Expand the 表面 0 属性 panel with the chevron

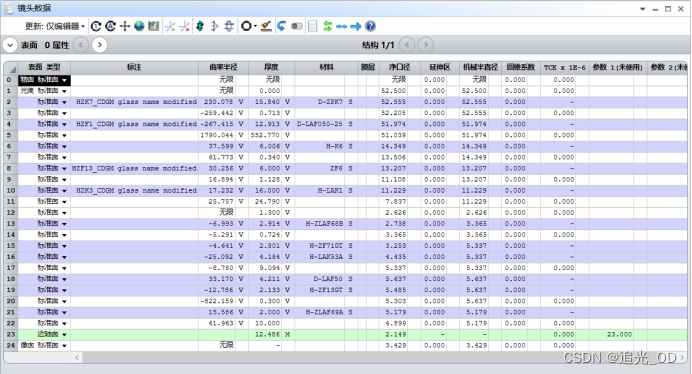pyautogui.click(x=10, y=45)
